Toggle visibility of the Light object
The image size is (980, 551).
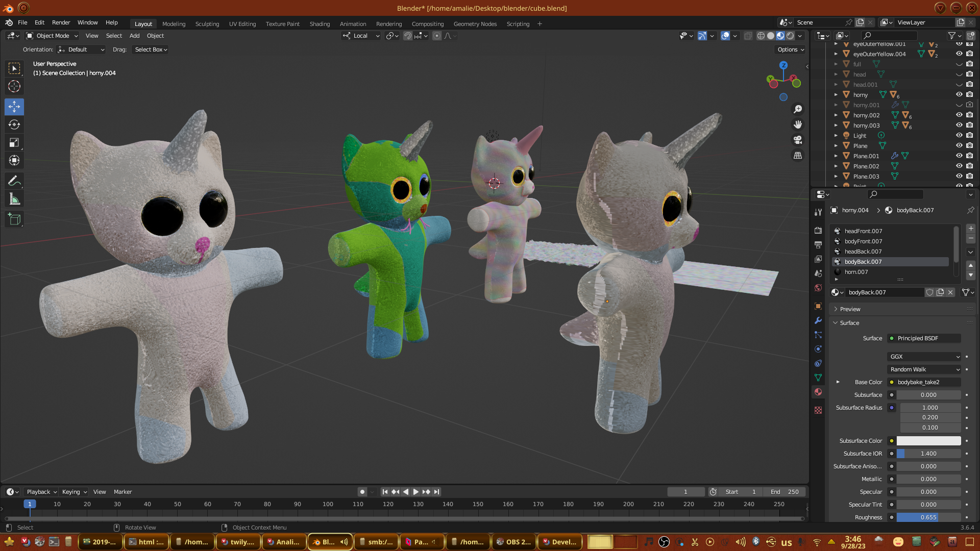tap(959, 136)
